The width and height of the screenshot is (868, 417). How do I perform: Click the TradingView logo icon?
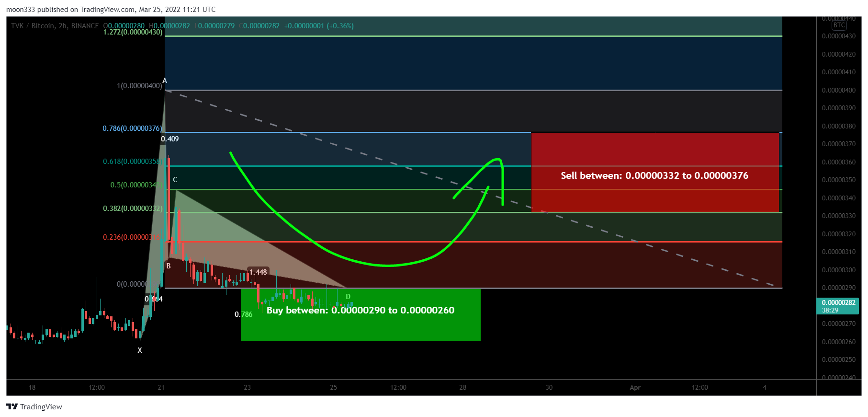[x=12, y=406]
